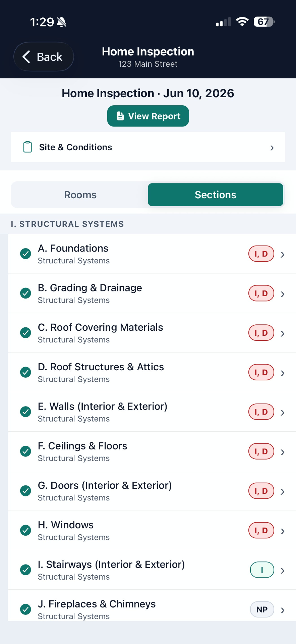Click the I, D badge for Windows

(261, 530)
